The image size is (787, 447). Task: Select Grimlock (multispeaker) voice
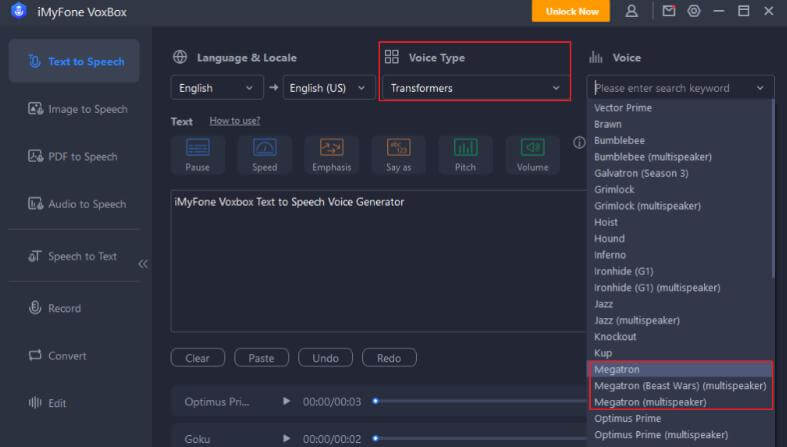(x=680, y=206)
